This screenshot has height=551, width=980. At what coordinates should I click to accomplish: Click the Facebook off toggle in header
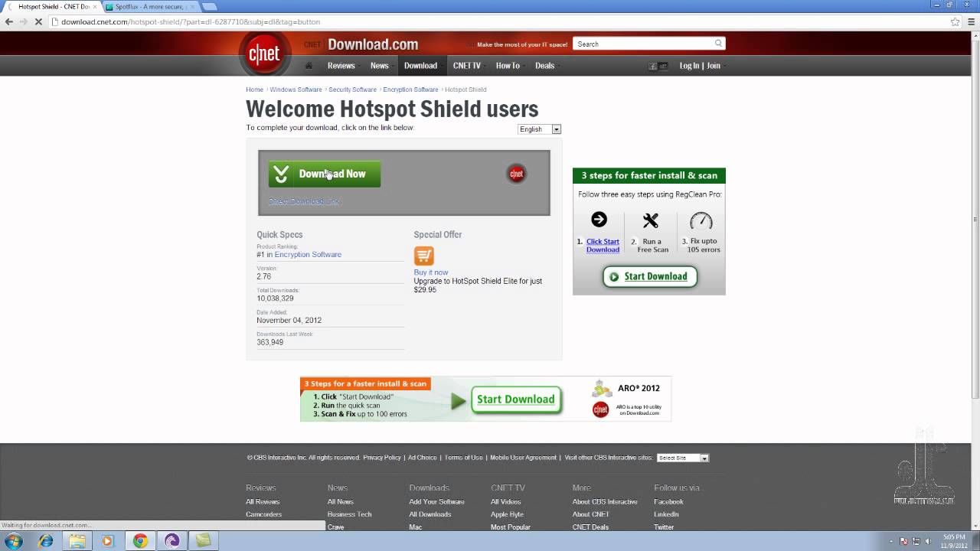658,66
